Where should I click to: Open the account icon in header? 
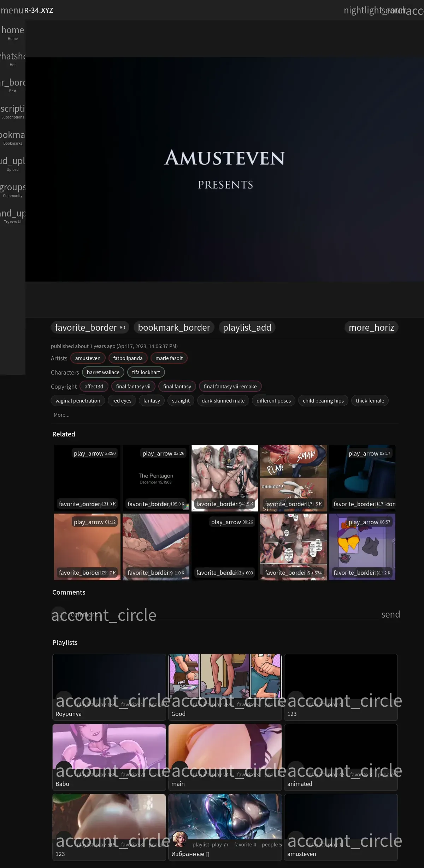point(415,10)
